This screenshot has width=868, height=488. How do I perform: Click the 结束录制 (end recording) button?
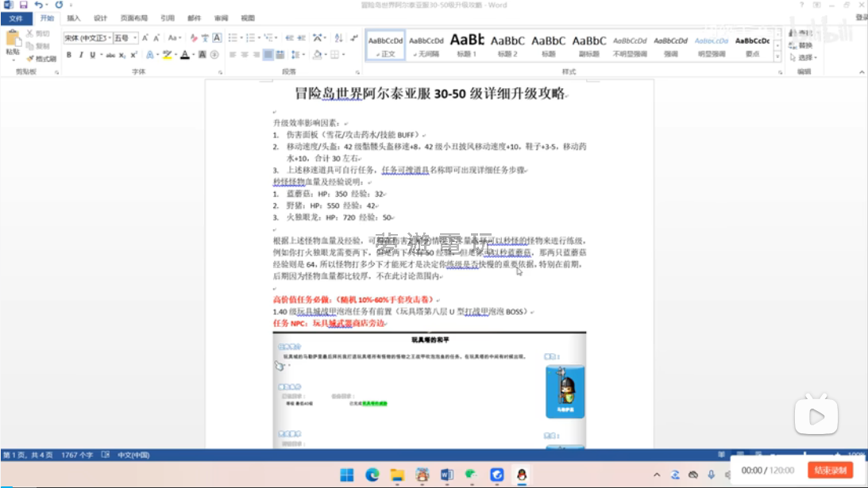[829, 471]
